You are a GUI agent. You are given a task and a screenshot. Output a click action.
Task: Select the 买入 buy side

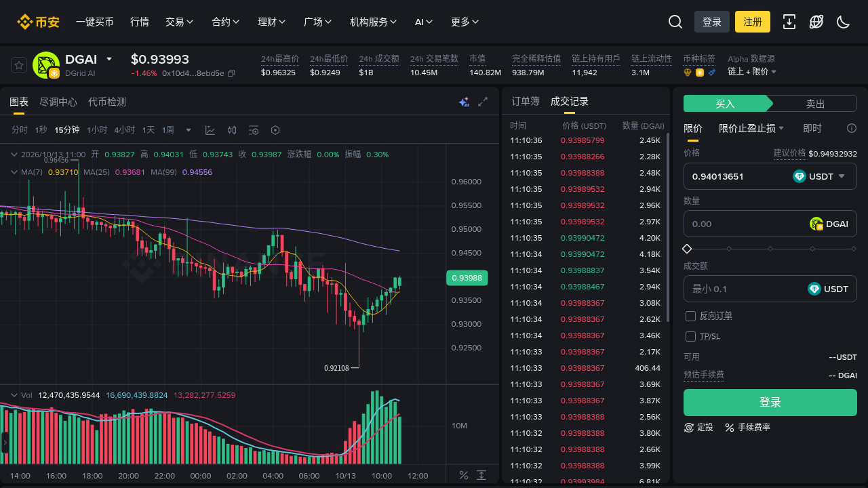726,104
